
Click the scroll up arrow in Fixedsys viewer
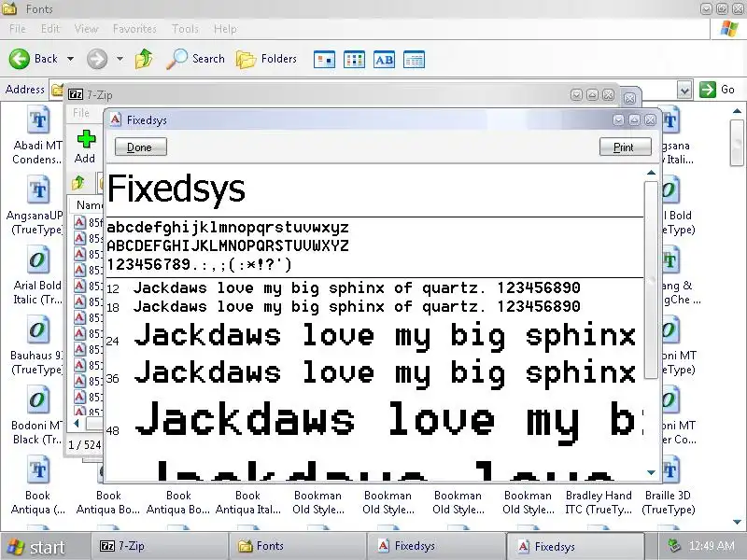[651, 173]
